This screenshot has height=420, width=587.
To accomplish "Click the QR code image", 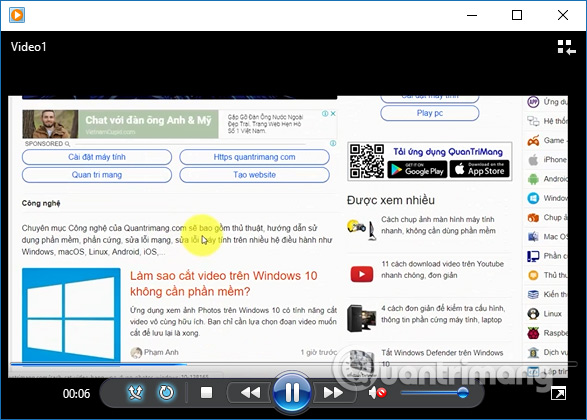I will pyautogui.click(x=367, y=161).
